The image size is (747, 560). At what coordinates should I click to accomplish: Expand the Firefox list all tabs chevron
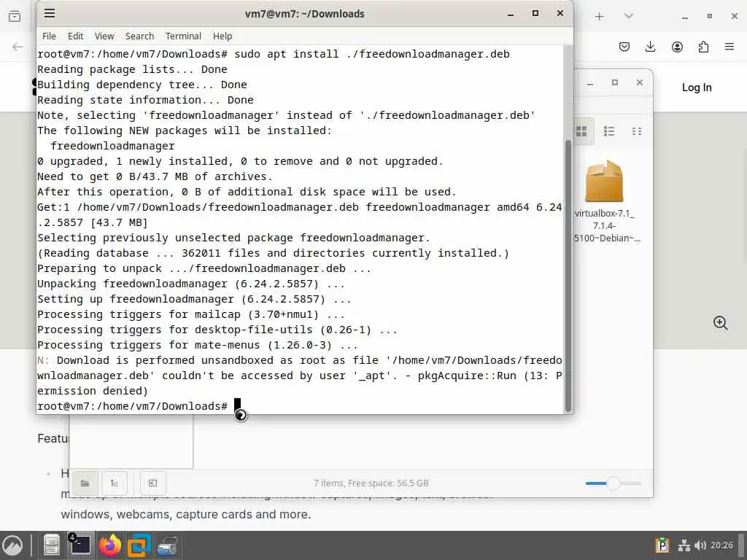coord(629,16)
